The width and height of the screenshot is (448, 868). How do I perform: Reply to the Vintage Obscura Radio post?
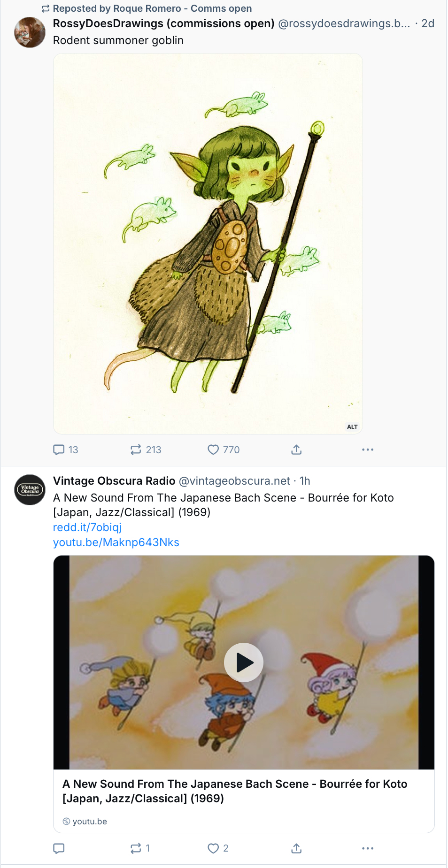click(x=59, y=848)
